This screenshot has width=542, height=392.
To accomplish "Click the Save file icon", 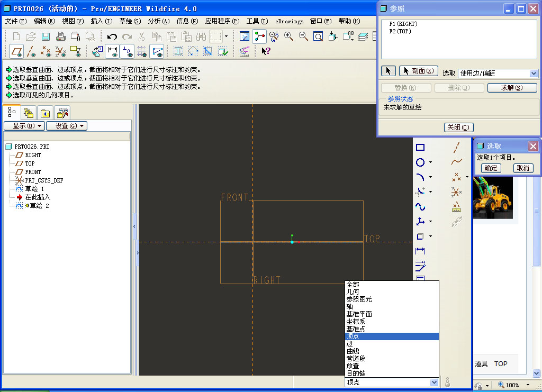I will pos(46,37).
